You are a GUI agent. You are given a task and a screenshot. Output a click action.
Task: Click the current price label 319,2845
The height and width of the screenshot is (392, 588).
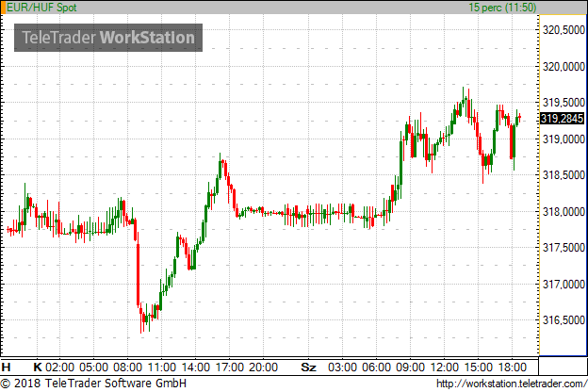pos(563,119)
